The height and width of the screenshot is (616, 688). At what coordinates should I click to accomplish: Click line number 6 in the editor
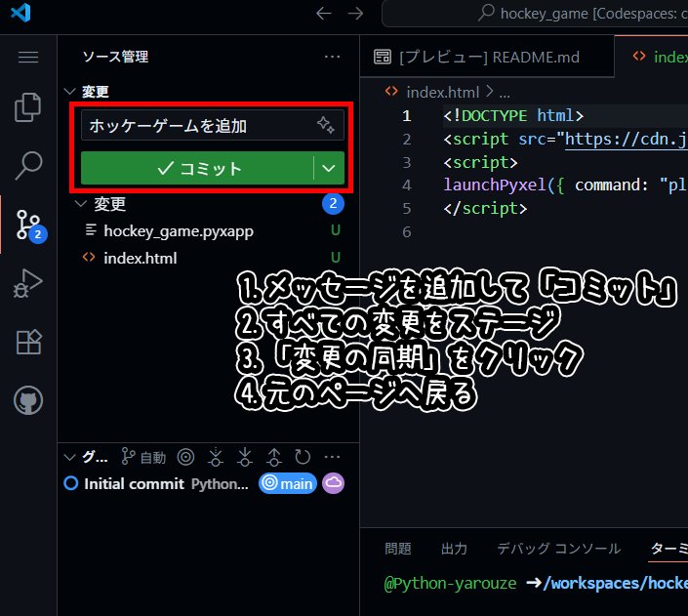[x=407, y=231]
